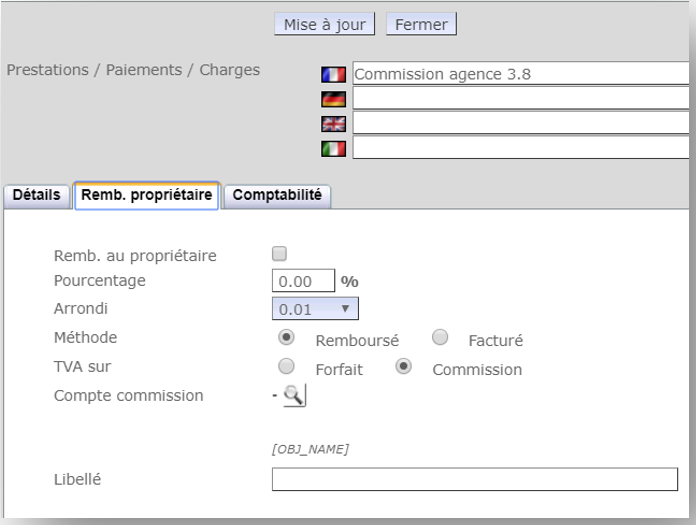The height and width of the screenshot is (525, 696).
Task: Choose the Facturé method radio button
Action: (x=440, y=338)
